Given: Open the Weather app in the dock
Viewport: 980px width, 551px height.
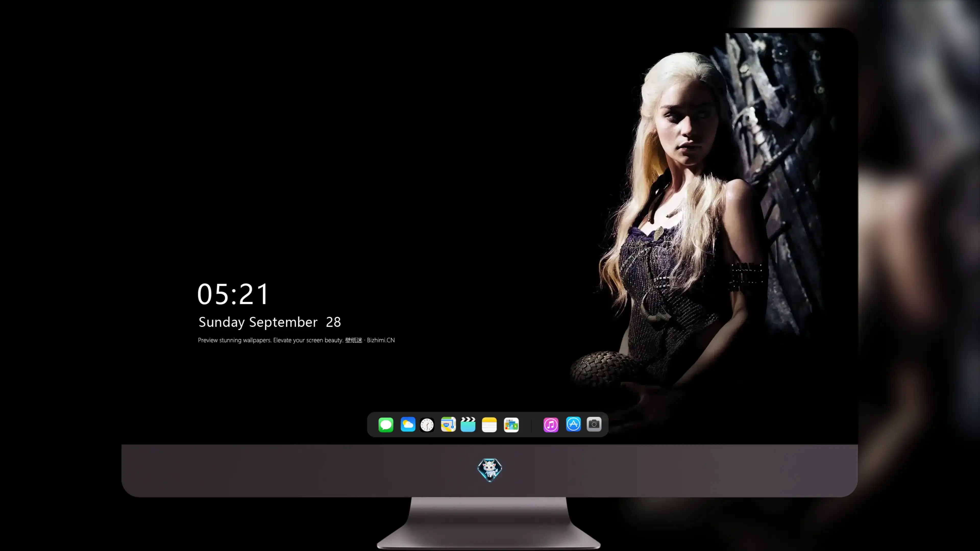Looking at the screenshot, I should point(408,424).
